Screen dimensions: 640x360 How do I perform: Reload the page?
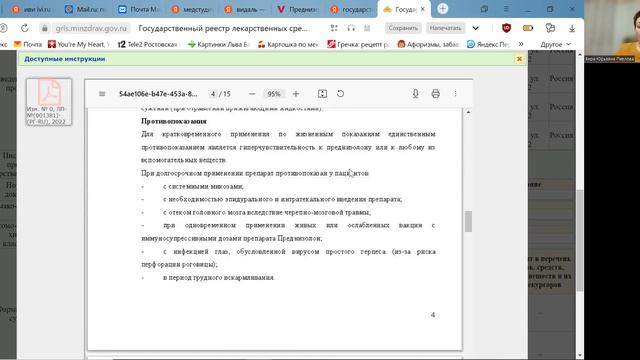pyautogui.click(x=25, y=28)
